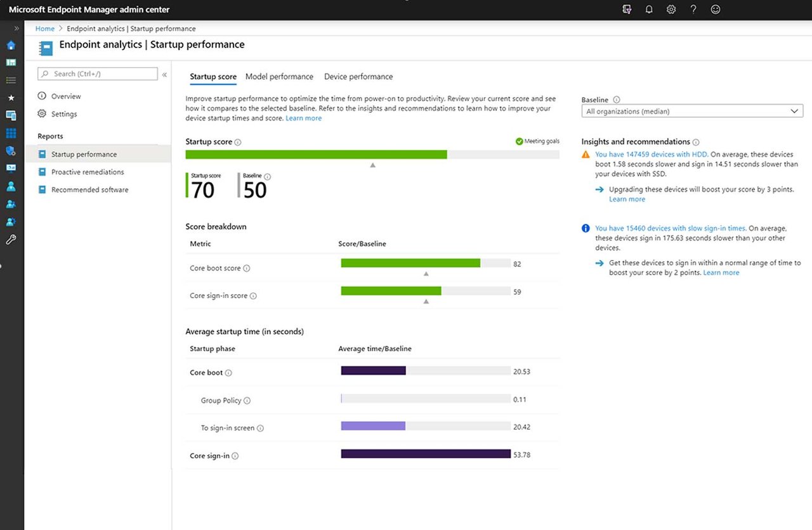This screenshot has height=530, width=812.
Task: Click Core boot score green bar
Action: (x=410, y=263)
